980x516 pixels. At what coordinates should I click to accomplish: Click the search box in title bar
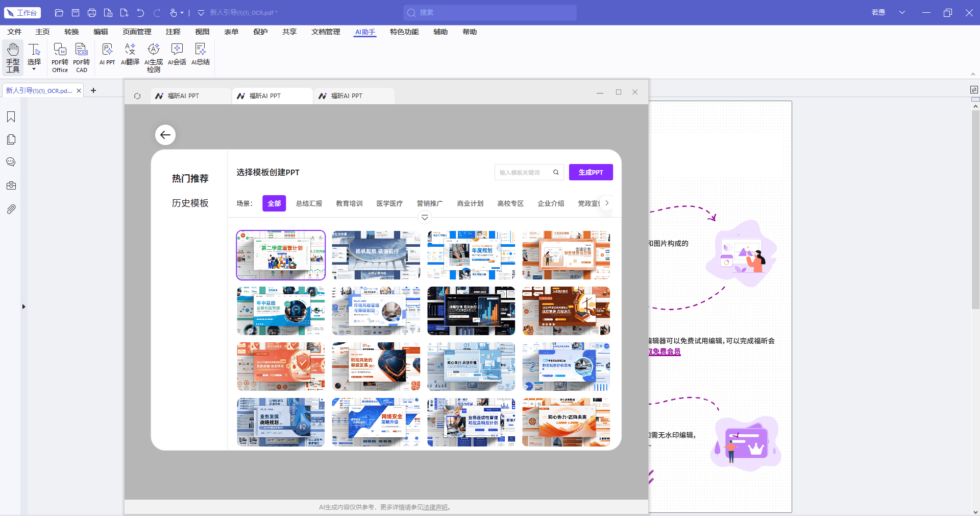[490, 13]
